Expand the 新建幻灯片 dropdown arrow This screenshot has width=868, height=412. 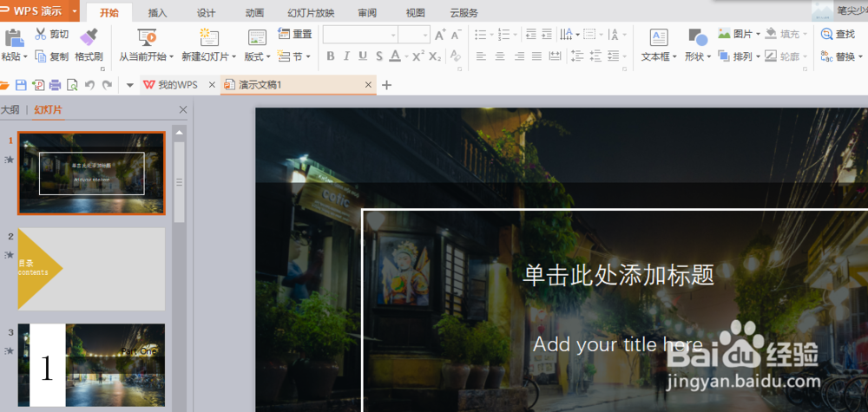[x=234, y=56]
